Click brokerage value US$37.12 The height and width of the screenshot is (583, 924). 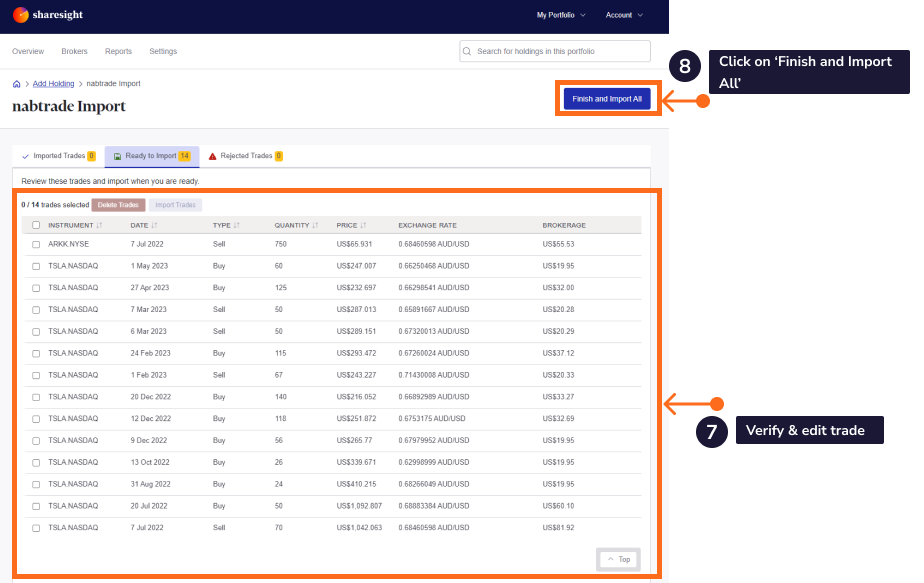[x=558, y=353]
